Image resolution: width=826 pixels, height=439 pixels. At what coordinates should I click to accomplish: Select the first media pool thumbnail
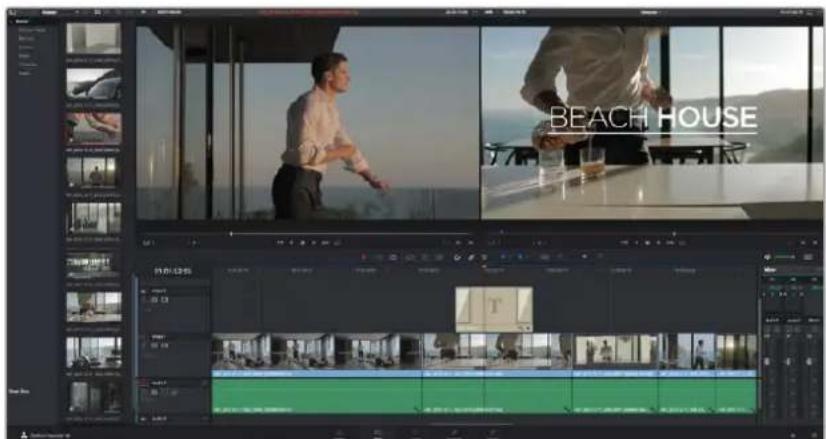click(x=94, y=38)
